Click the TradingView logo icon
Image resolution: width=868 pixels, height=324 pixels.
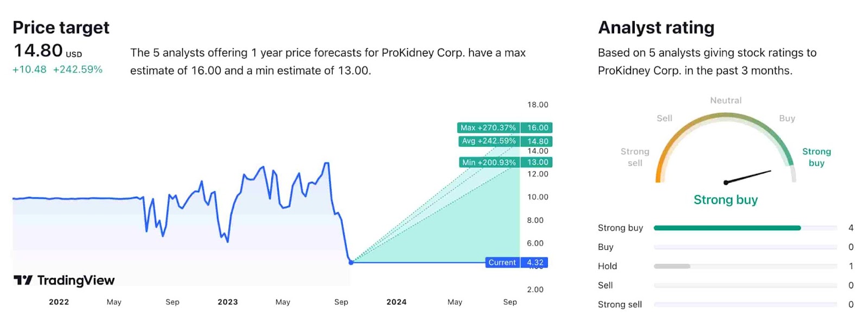(23, 280)
